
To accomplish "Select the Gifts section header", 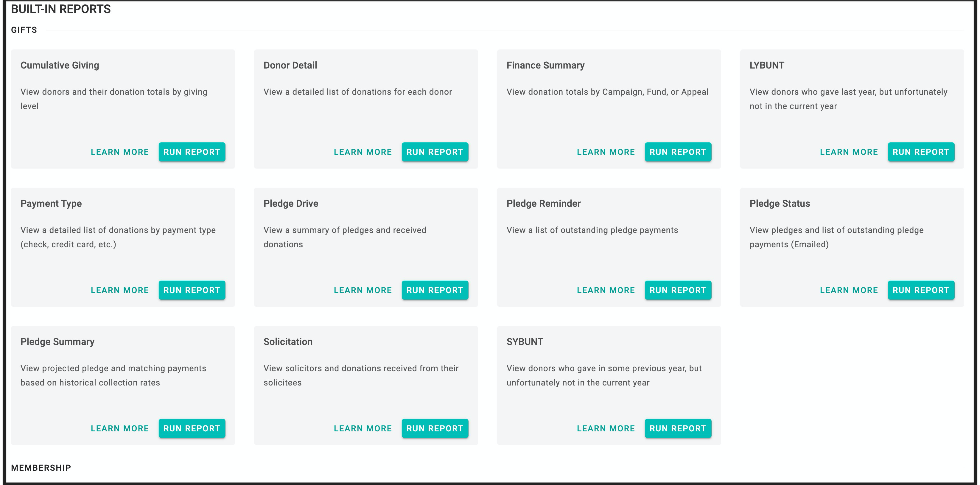I will (x=24, y=29).
